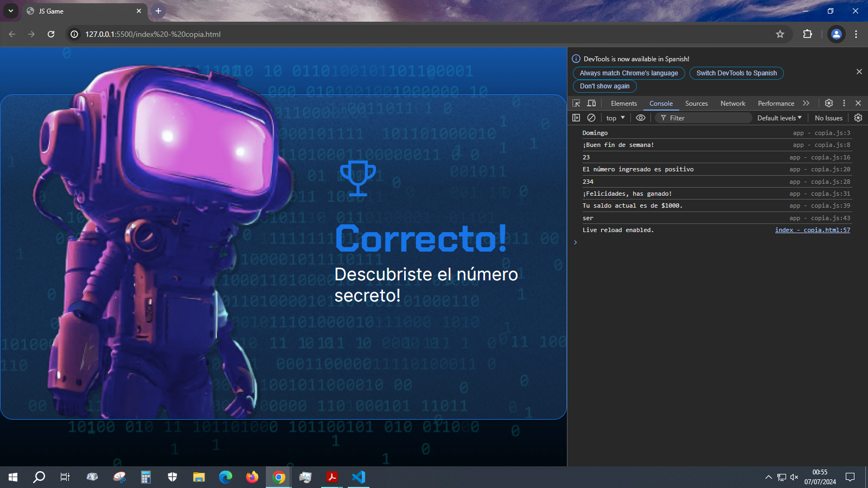Open a new tab
Viewport: 868px width, 488px height.
(158, 11)
